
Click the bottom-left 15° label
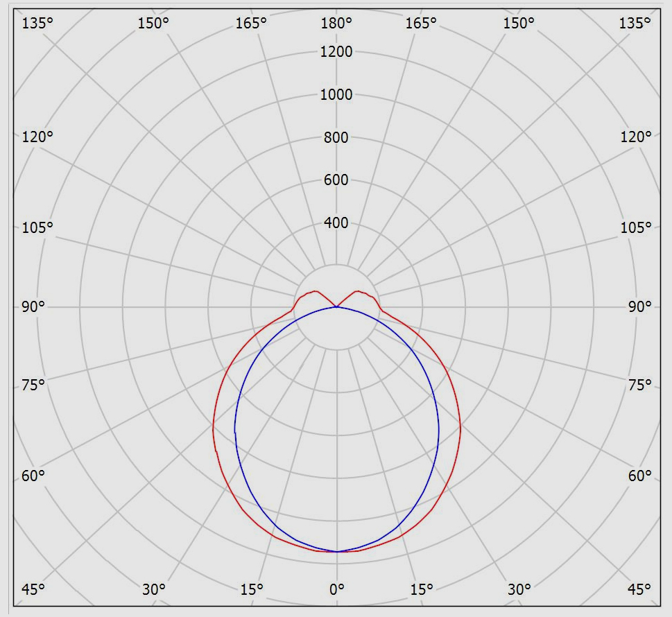251,589
